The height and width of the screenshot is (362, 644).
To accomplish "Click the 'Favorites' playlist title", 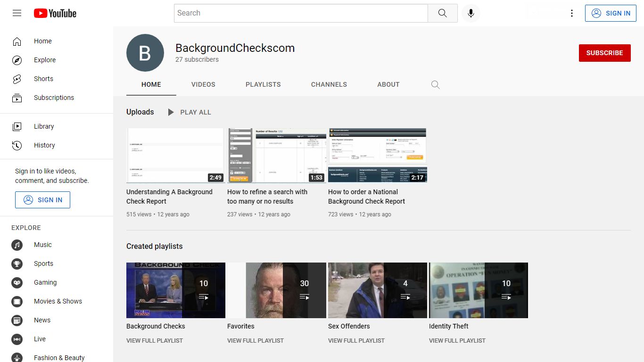I will [x=241, y=326].
